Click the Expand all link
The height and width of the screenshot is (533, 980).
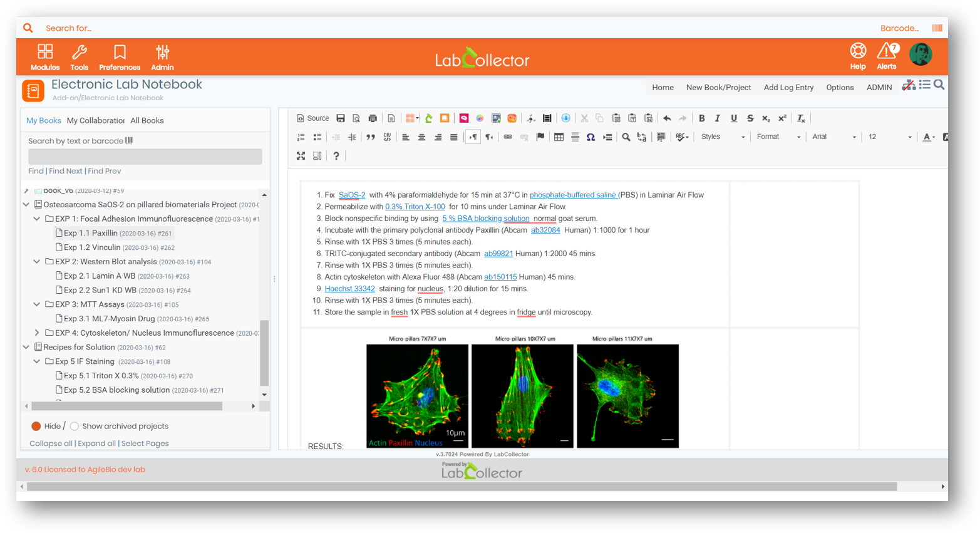click(96, 443)
